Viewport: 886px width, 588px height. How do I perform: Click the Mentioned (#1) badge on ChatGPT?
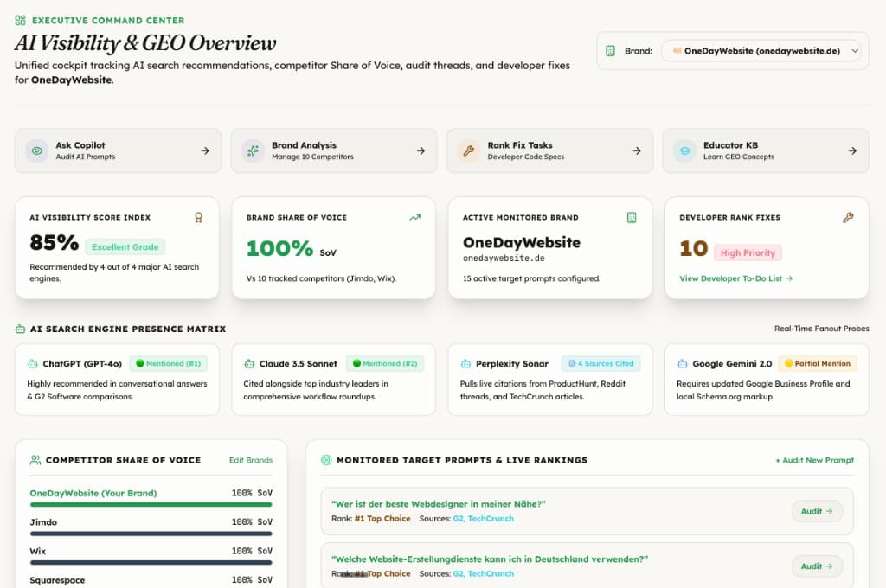(169, 364)
